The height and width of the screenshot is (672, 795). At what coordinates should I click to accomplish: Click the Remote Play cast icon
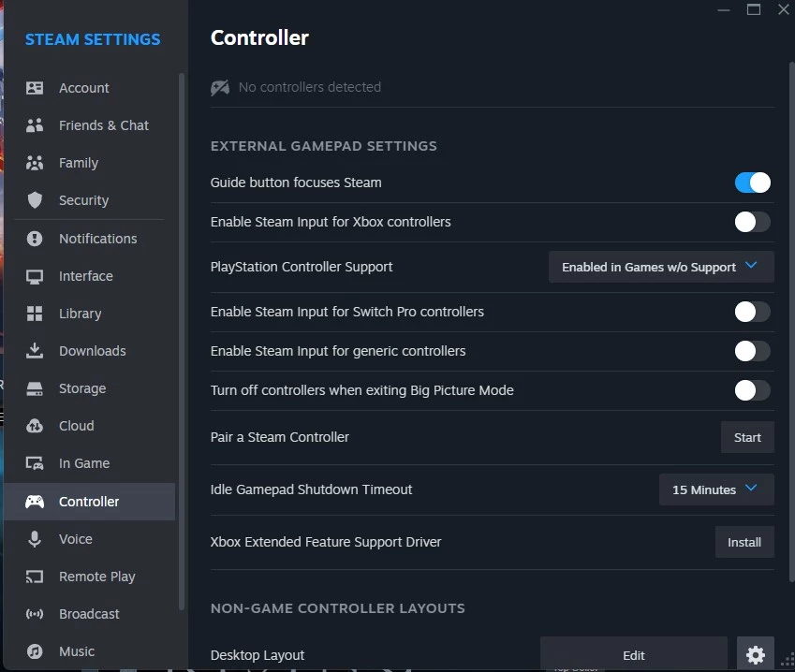(x=35, y=577)
